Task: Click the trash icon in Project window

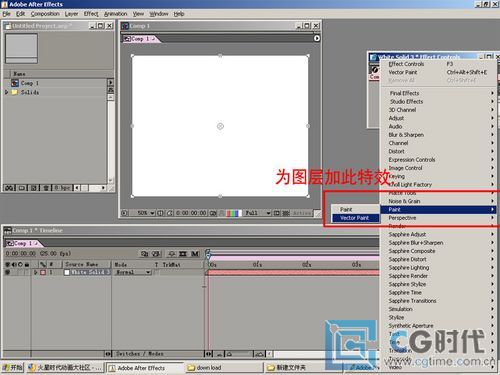Action: [x=46, y=188]
